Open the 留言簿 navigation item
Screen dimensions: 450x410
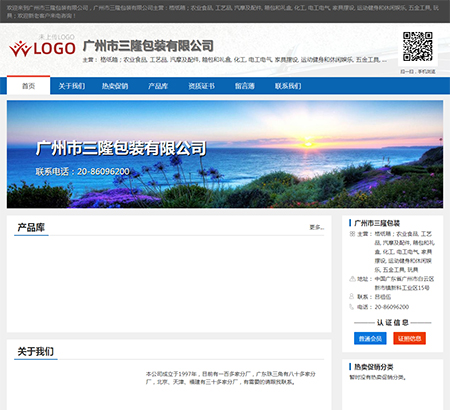[245, 86]
